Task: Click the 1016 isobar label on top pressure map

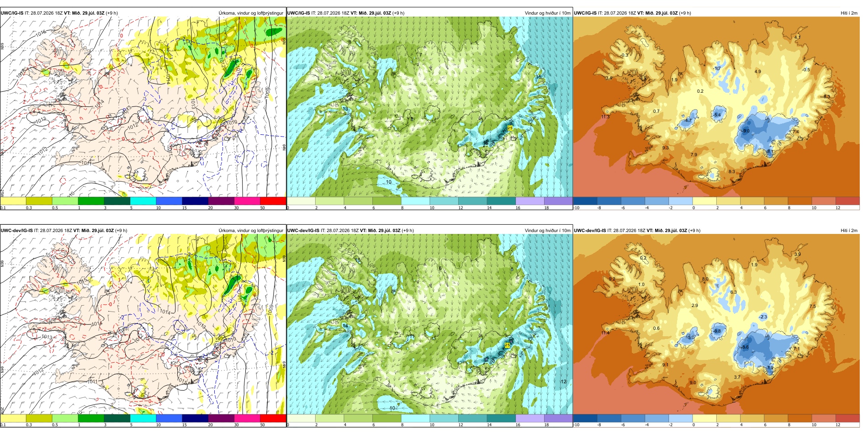Action: 41,33
